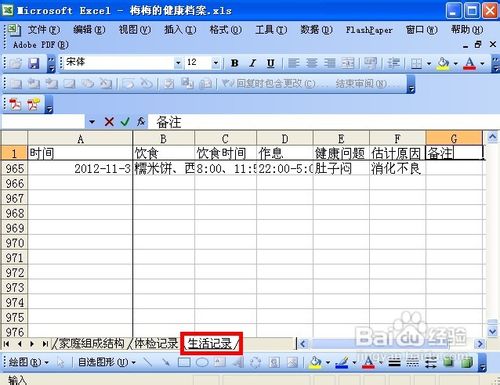The height and width of the screenshot is (385, 500).
Task: Apply red Font Color on Formatting toolbar
Action: click(470, 63)
